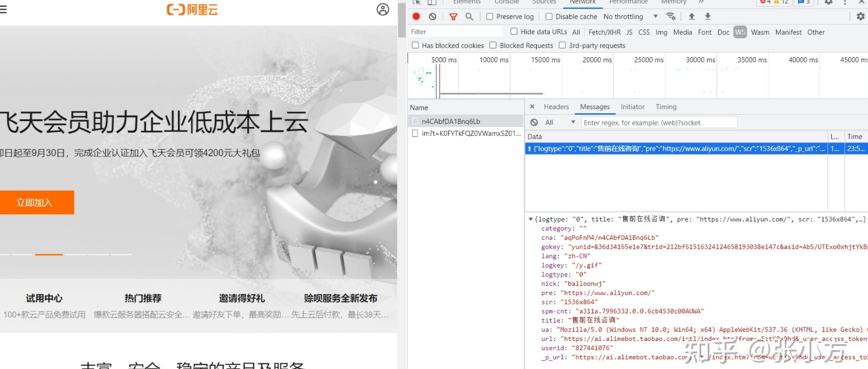Filter requests by Img type
This screenshot has height=369, width=868.
click(x=661, y=32)
